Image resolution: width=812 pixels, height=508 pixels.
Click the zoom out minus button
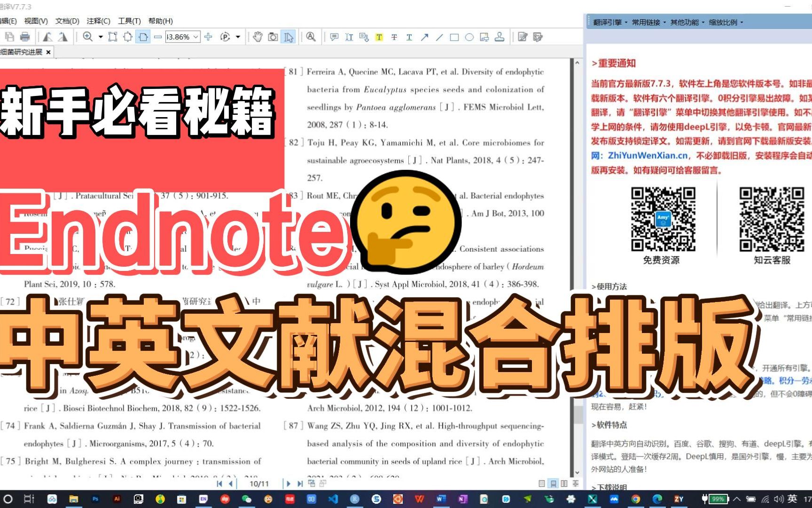(x=158, y=37)
